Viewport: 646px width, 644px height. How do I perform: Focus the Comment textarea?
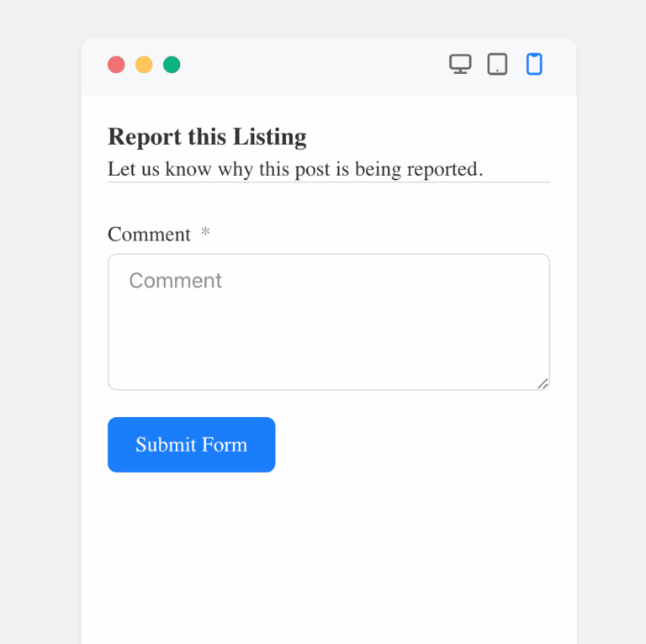click(329, 322)
